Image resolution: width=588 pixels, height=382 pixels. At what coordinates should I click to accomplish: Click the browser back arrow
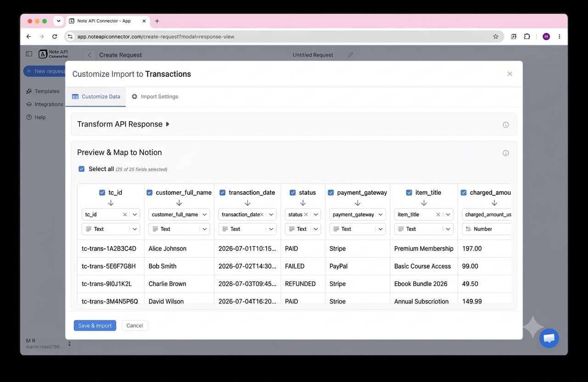click(x=29, y=37)
